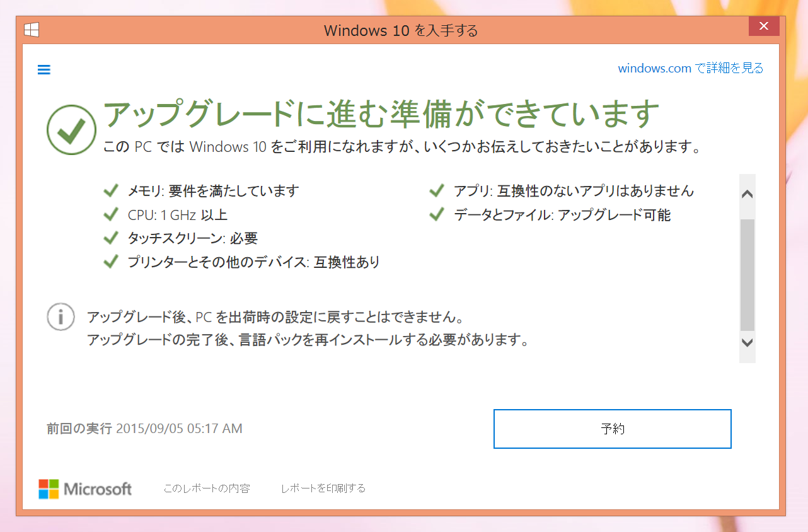Click the window title Windows 10 を入手する
Screen dimensions: 808x532
point(401,30)
